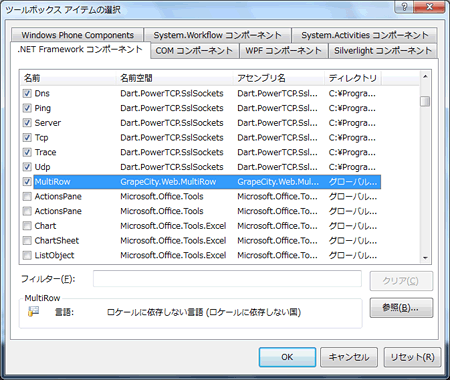The image size is (450, 380).
Task: Sort list by 名前空間 column header
Action: click(175, 78)
